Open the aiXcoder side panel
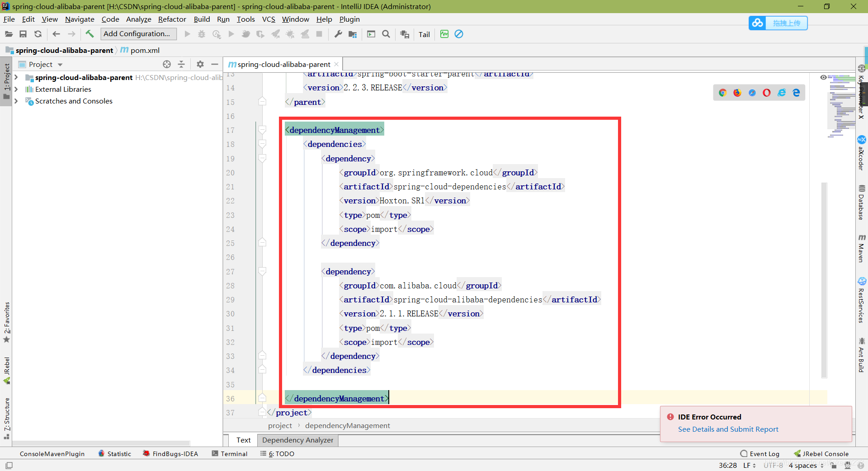 tap(861, 153)
